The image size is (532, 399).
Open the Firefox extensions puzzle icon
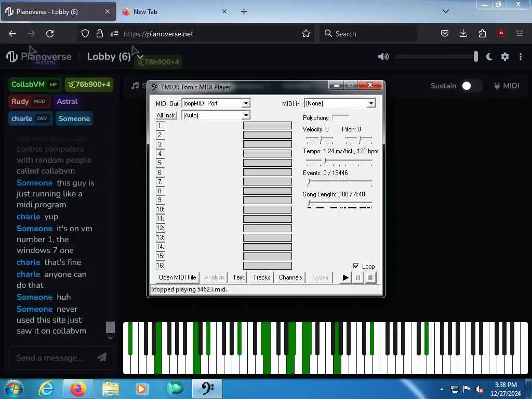(x=482, y=33)
